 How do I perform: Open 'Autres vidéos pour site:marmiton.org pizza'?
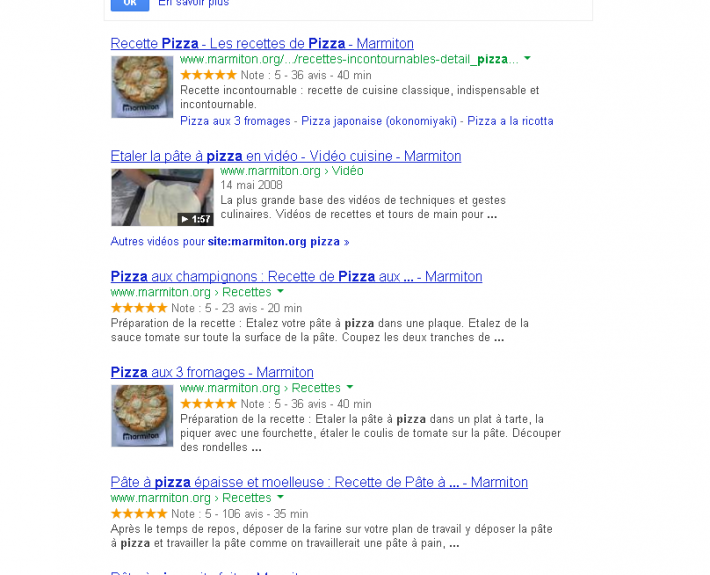point(230,241)
